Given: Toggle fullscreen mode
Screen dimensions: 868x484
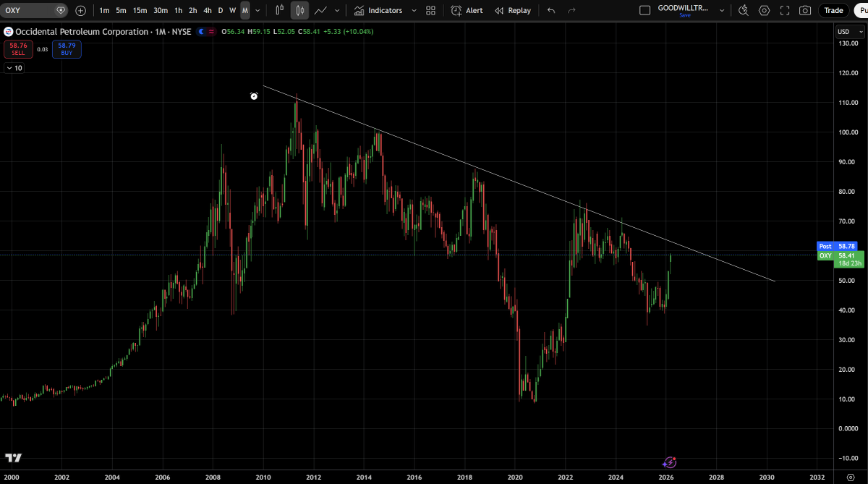Looking at the screenshot, I should pyautogui.click(x=785, y=11).
